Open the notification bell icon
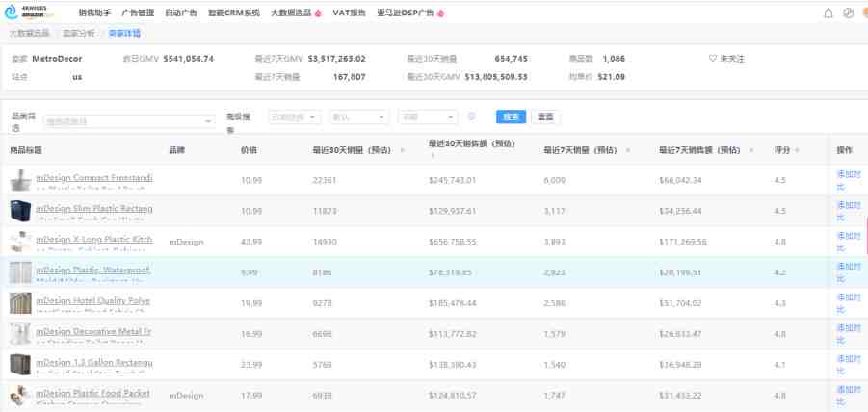 829,13
